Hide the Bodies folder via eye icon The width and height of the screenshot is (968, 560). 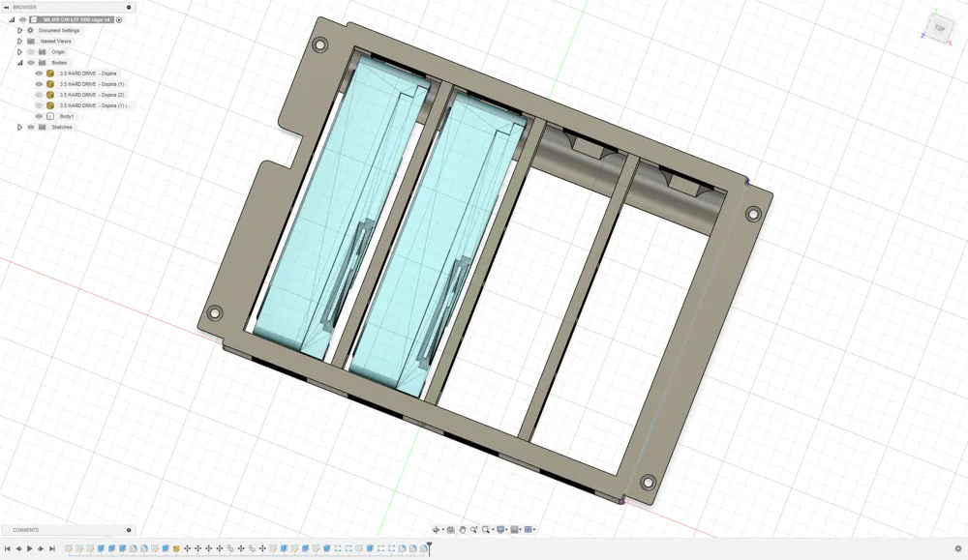[31, 63]
